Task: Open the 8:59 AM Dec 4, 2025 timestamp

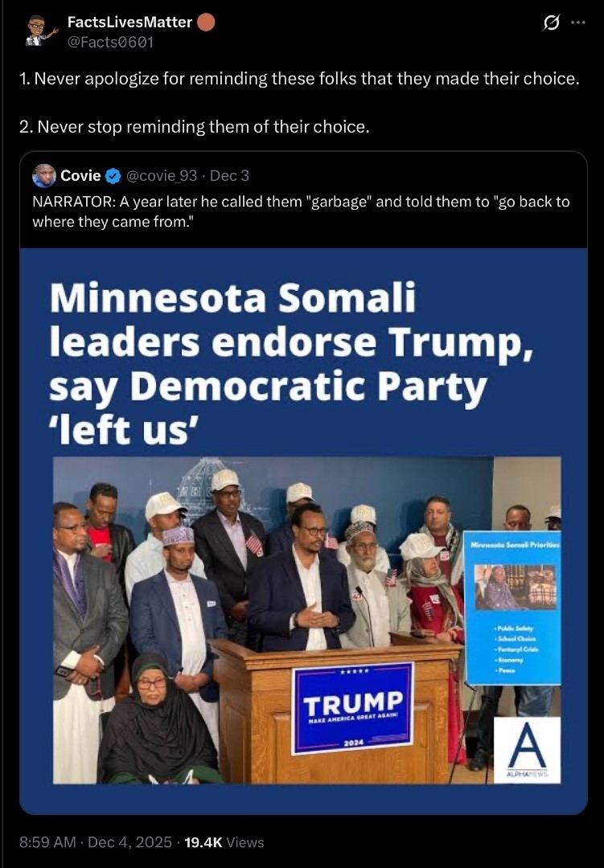Action: coord(96,842)
